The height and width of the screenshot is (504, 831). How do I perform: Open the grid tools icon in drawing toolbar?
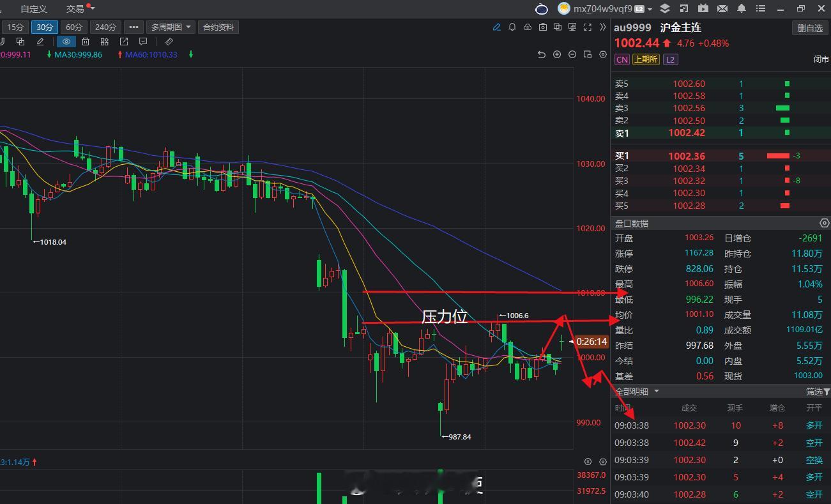(104, 42)
